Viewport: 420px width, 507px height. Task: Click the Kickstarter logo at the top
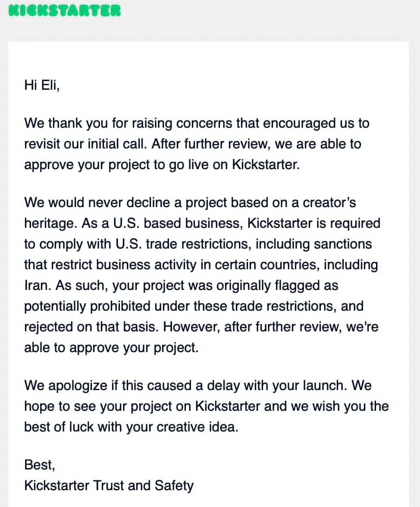(65, 10)
